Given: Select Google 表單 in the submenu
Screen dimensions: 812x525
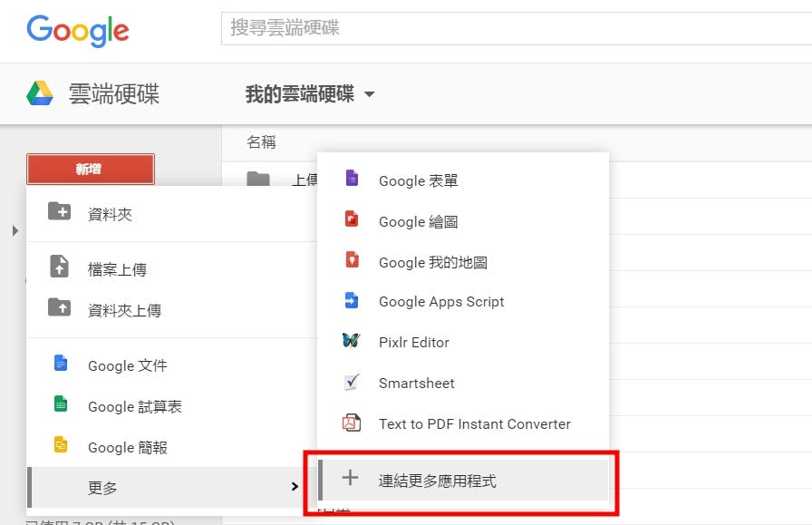Looking at the screenshot, I should click(x=463, y=180).
